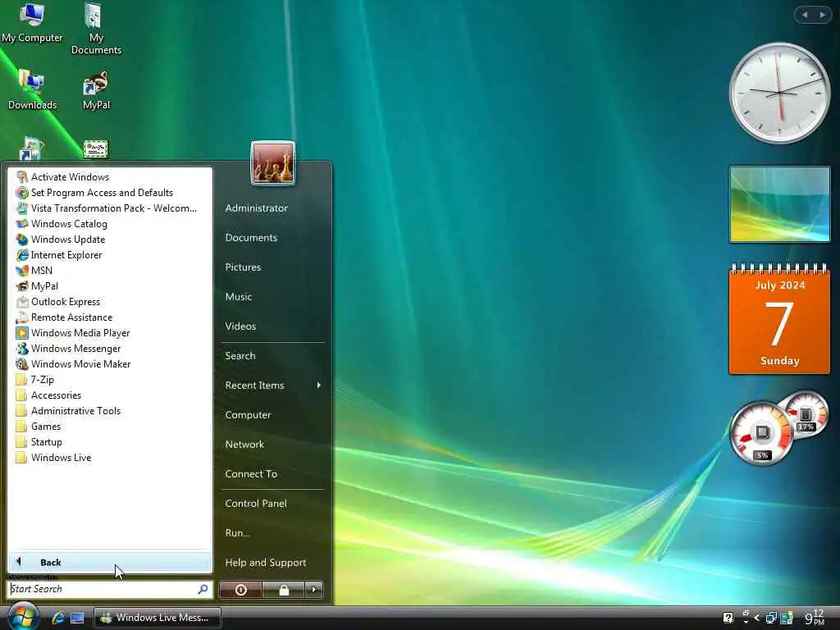
Task: Click Connect To
Action: (251, 473)
